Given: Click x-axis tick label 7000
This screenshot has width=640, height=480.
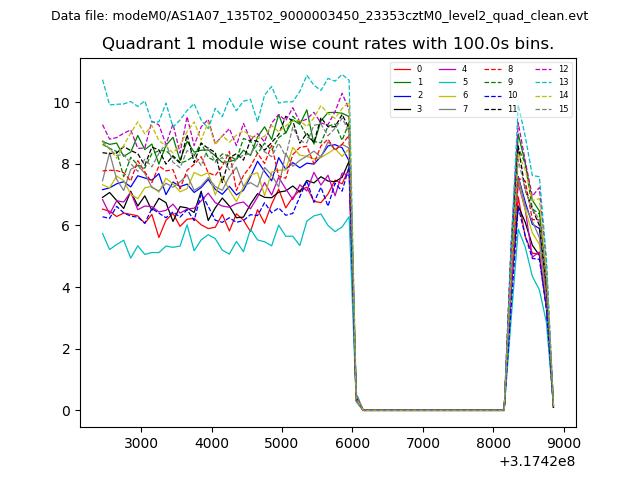Looking at the screenshot, I should pos(422,443).
